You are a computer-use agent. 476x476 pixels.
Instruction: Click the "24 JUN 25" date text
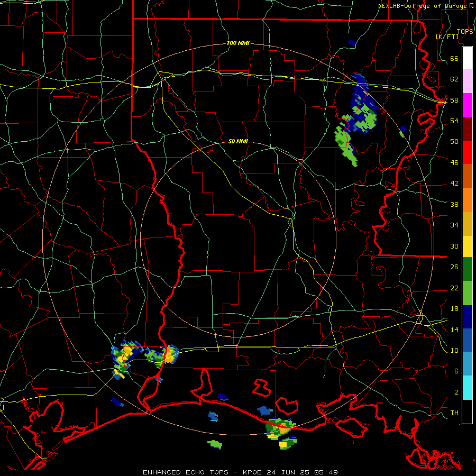288,472
